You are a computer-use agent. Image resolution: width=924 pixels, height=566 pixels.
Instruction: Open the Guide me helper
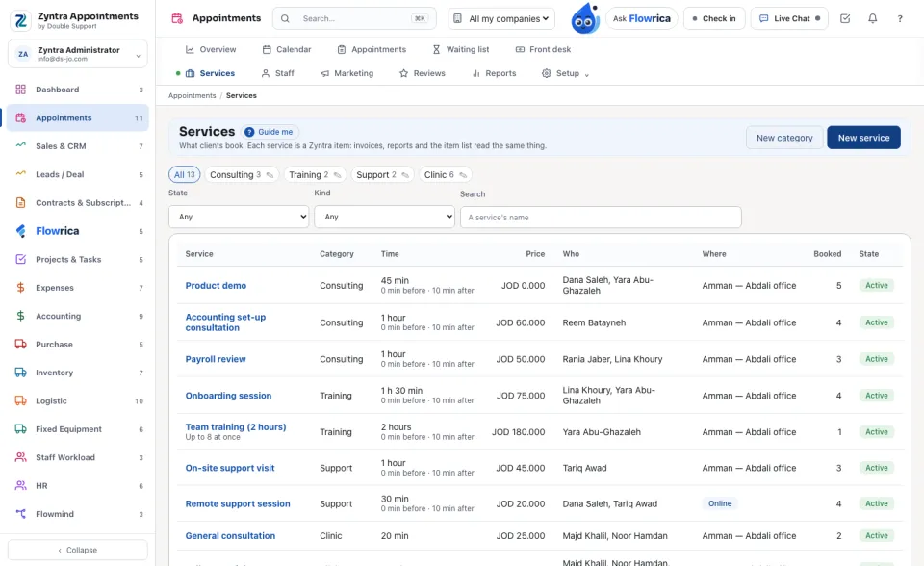pyautogui.click(x=269, y=132)
